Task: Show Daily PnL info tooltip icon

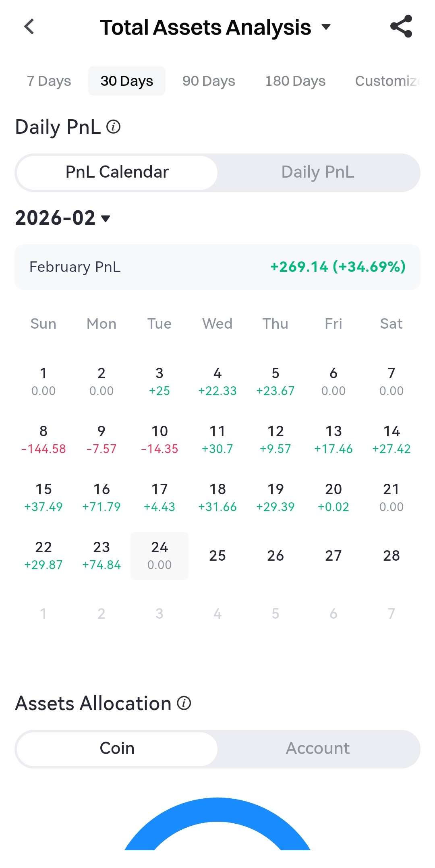Action: click(x=114, y=127)
